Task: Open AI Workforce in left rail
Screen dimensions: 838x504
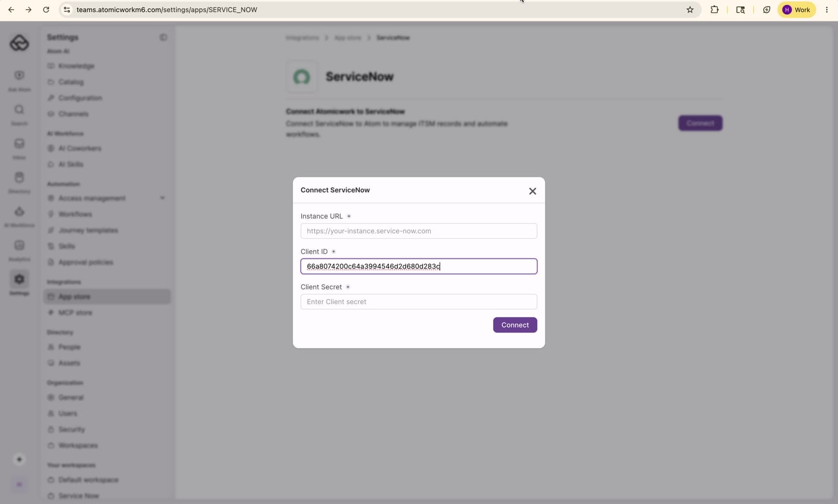Action: point(19,216)
